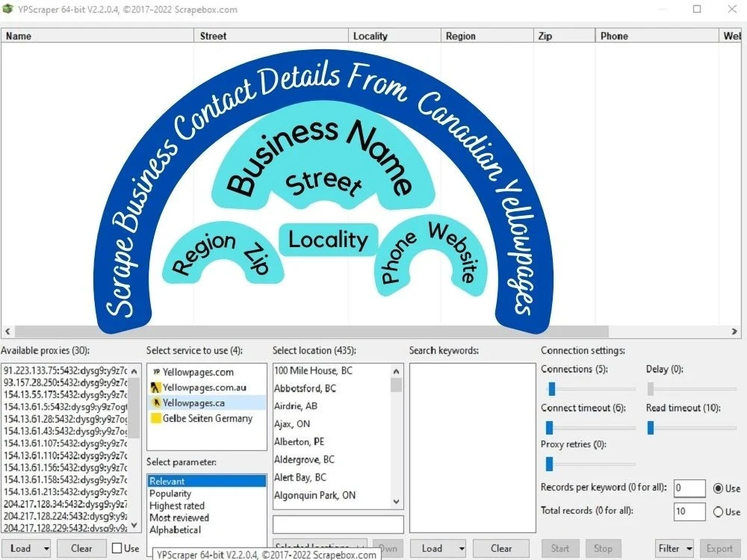Select the Popularity parameter
Screen dimensions: 747x560
coord(207,494)
